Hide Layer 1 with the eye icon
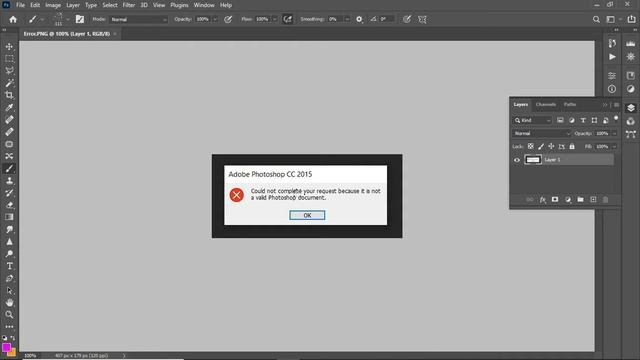Screen dimensions: 640x360 517,160
